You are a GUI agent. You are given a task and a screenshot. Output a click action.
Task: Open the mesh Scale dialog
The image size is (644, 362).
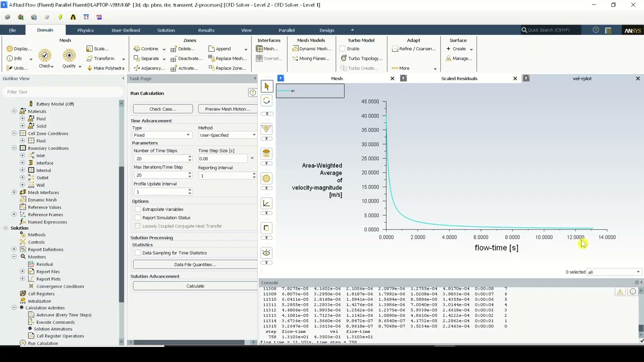(97, 49)
